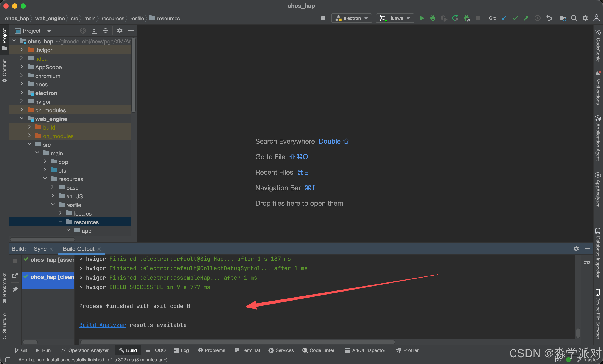Open the Operation Analyzer tab
The width and height of the screenshot is (603, 364).
(85, 350)
